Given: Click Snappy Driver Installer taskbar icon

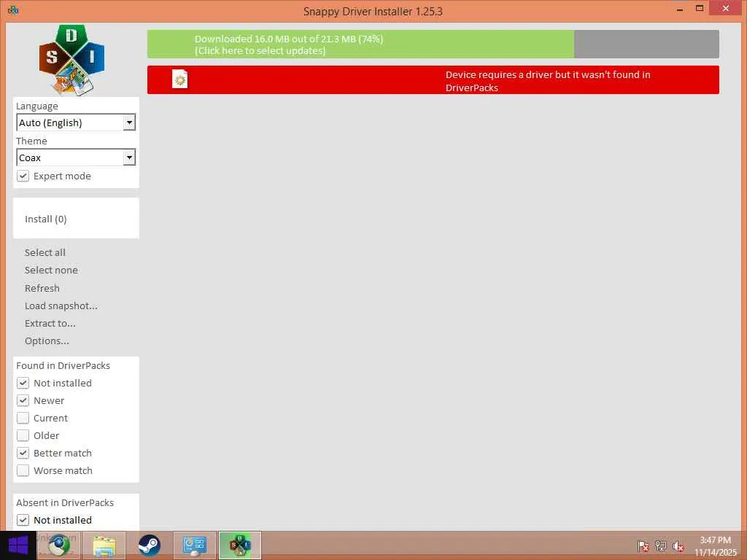Looking at the screenshot, I should 239,545.
